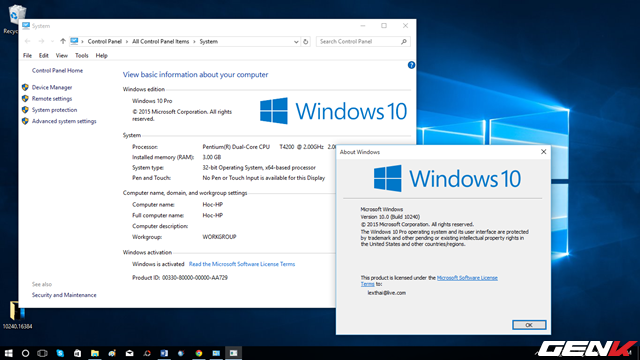Click the 3.00 GB installed memory value
640x360 pixels.
pyautogui.click(x=211, y=157)
